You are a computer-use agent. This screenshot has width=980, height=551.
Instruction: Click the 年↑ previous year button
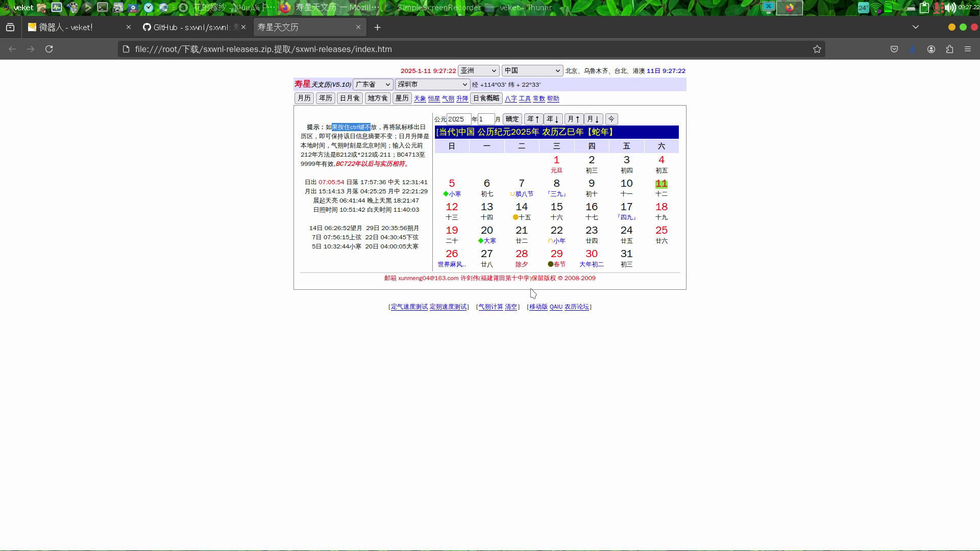pyautogui.click(x=533, y=119)
